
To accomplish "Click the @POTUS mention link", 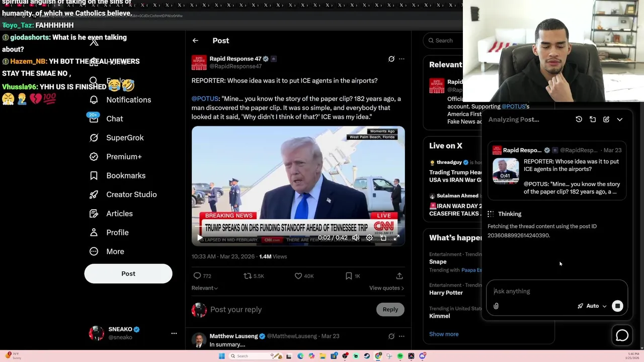I will (205, 99).
